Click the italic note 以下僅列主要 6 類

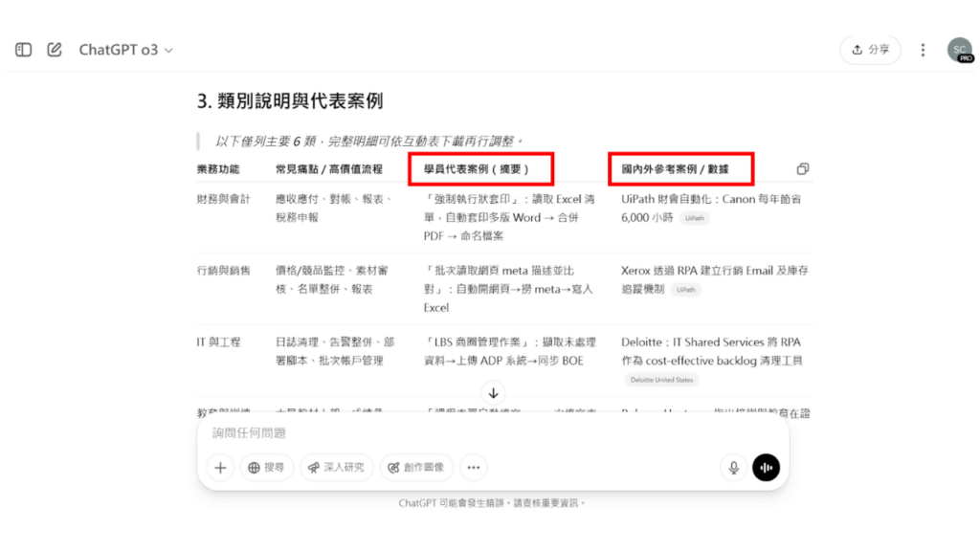point(368,142)
